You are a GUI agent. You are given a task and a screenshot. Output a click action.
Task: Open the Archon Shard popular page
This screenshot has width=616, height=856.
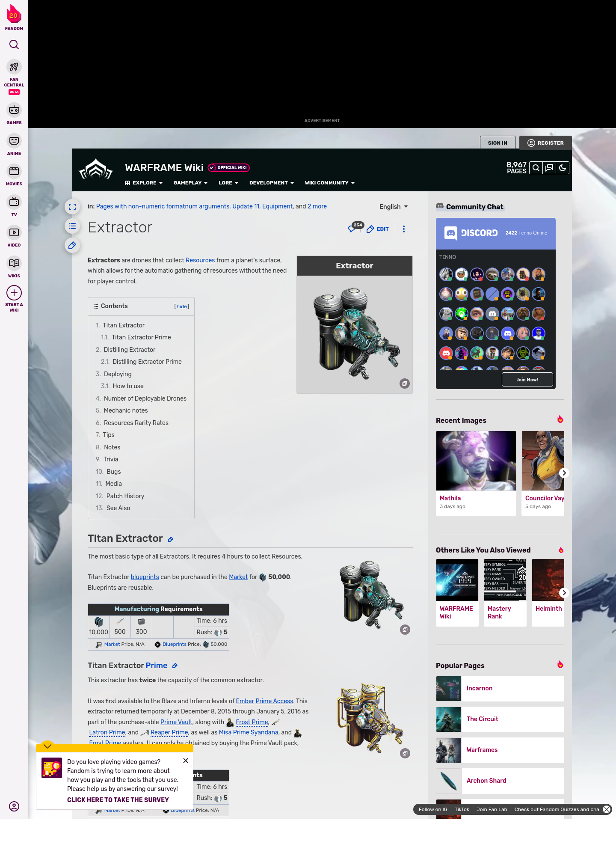500,781
